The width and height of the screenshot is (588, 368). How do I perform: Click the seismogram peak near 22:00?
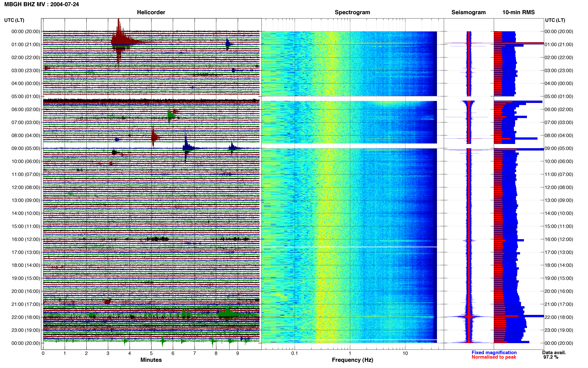(469, 317)
